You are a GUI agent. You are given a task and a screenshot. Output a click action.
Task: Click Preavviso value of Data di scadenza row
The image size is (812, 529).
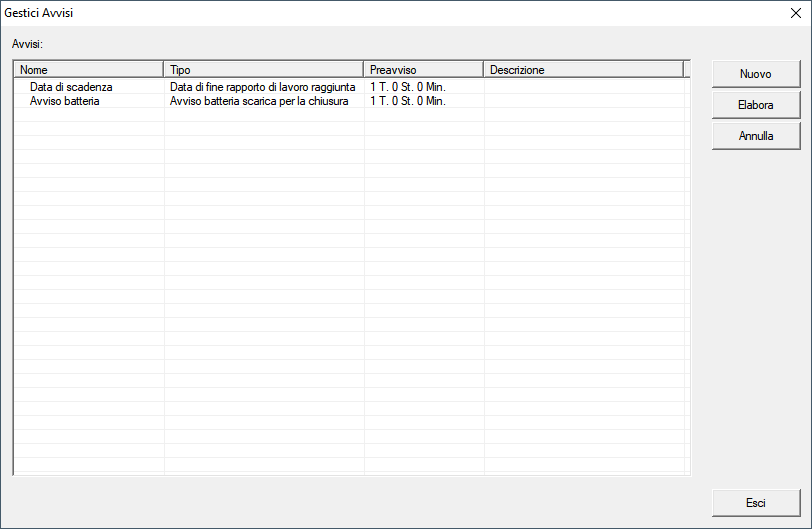click(407, 87)
